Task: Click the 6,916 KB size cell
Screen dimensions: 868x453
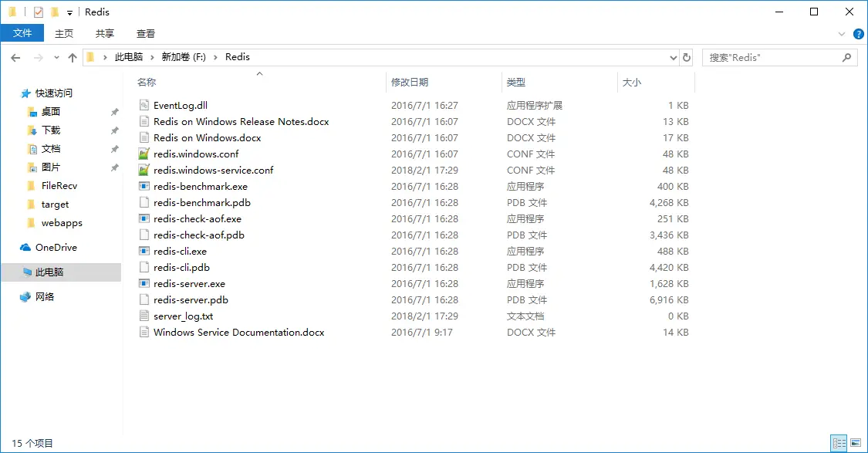Action: click(x=669, y=299)
